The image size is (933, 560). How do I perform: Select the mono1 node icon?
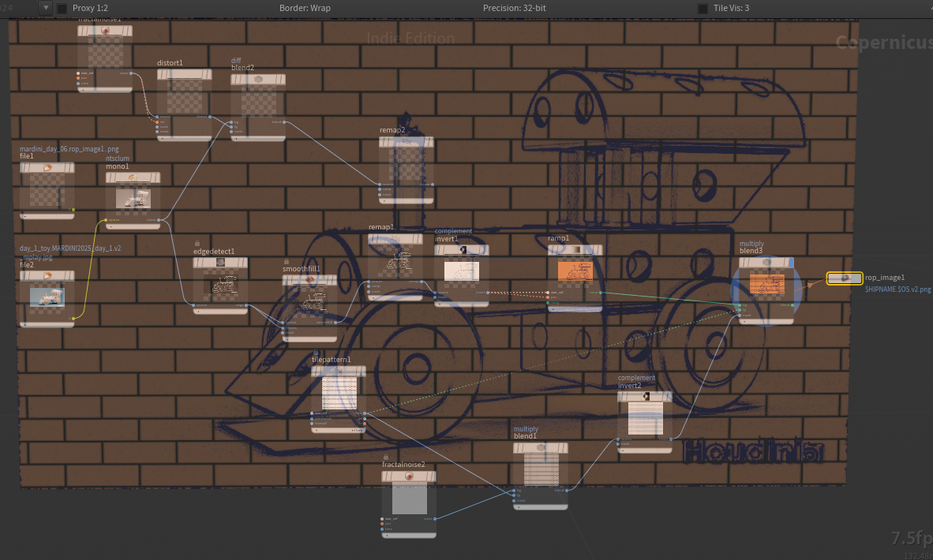133,177
